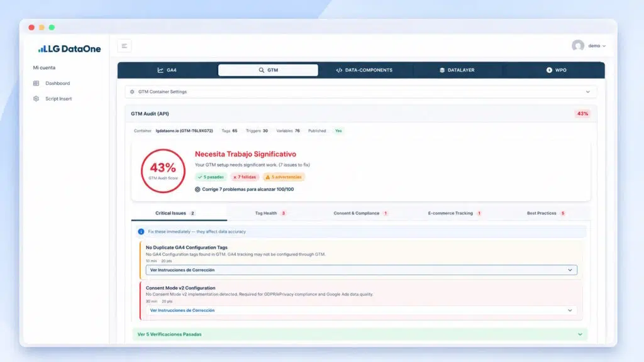The width and height of the screenshot is (644, 362).
Task: Click the Mi cuenta sidebar heading
Action: pos(44,68)
